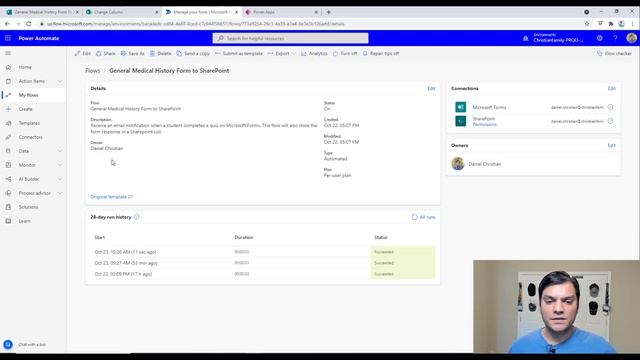Collapse the left navigation hamburger menu
The height and width of the screenshot is (360, 640).
pyautogui.click(x=8, y=53)
